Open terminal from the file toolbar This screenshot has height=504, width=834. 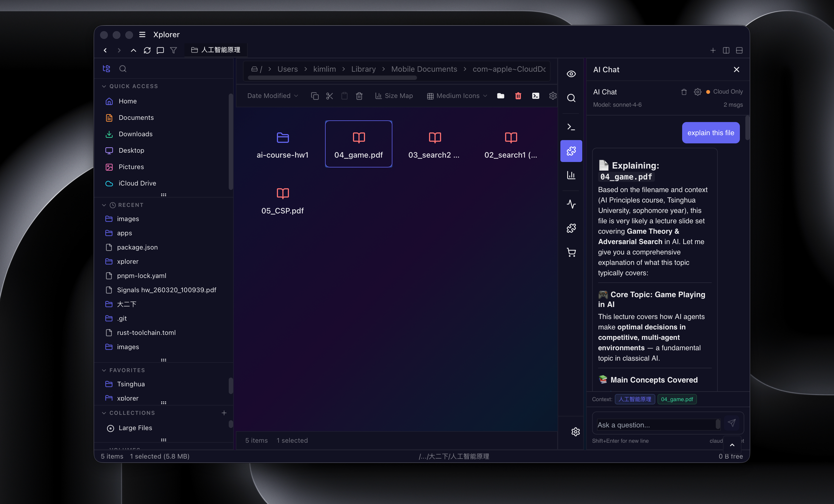[535, 96]
